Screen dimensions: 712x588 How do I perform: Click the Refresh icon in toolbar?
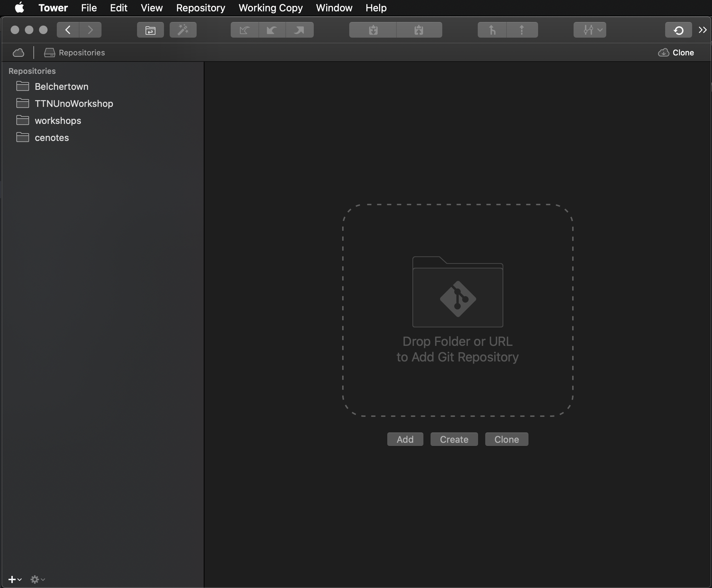pyautogui.click(x=679, y=30)
